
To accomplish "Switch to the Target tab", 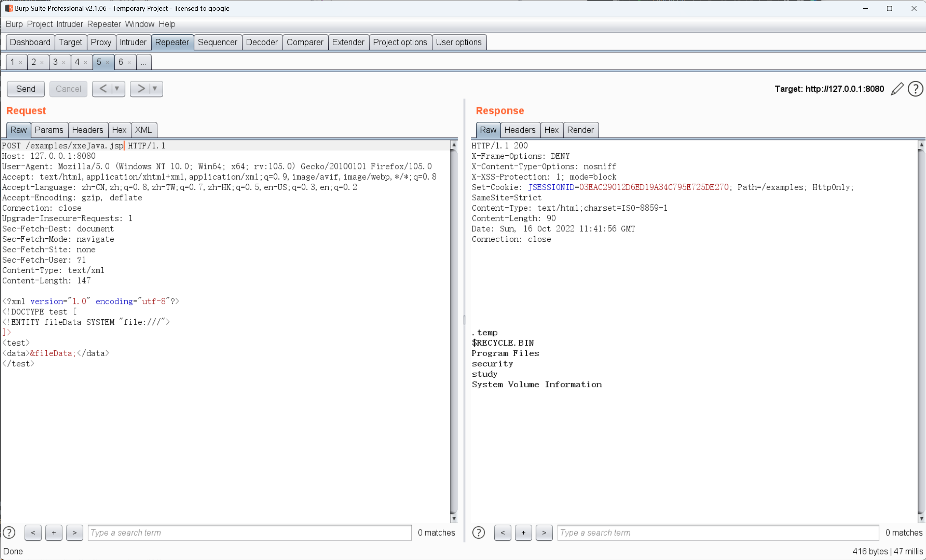I will [x=70, y=42].
